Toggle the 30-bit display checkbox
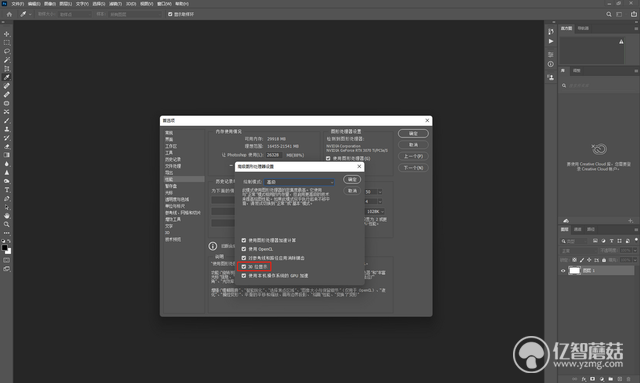Image resolution: width=640 pixels, height=383 pixels. coord(244,267)
